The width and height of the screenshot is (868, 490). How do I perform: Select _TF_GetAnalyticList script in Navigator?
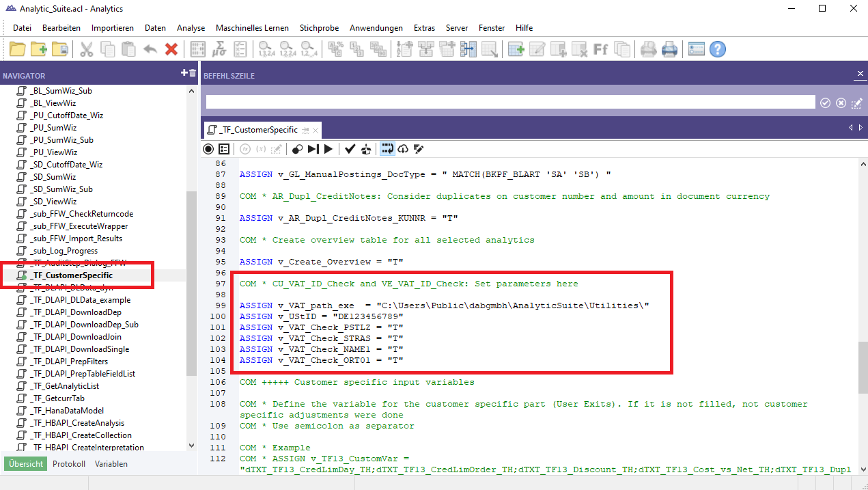click(64, 386)
